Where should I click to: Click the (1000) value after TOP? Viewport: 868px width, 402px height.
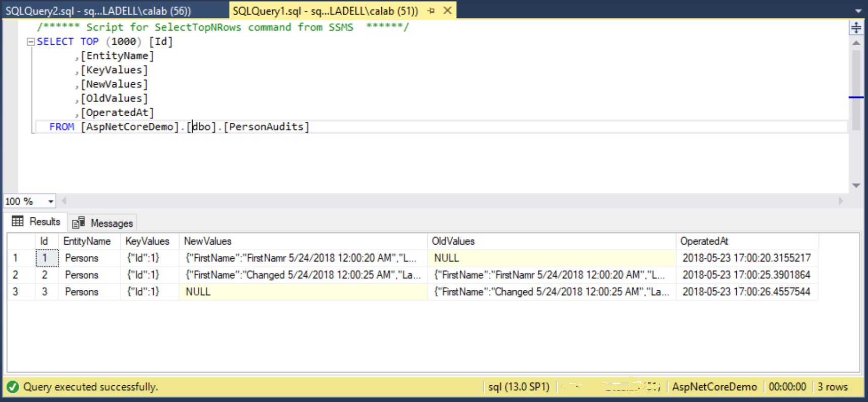124,42
